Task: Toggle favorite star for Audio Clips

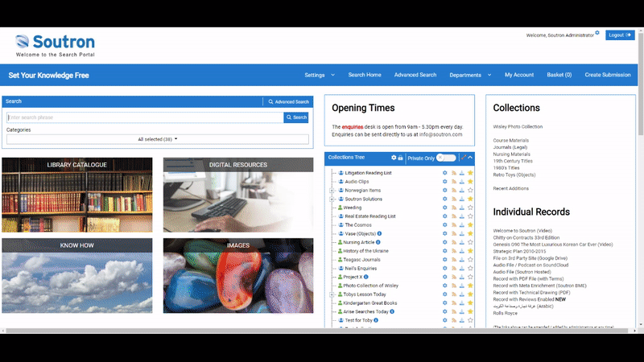Action: [x=470, y=182]
